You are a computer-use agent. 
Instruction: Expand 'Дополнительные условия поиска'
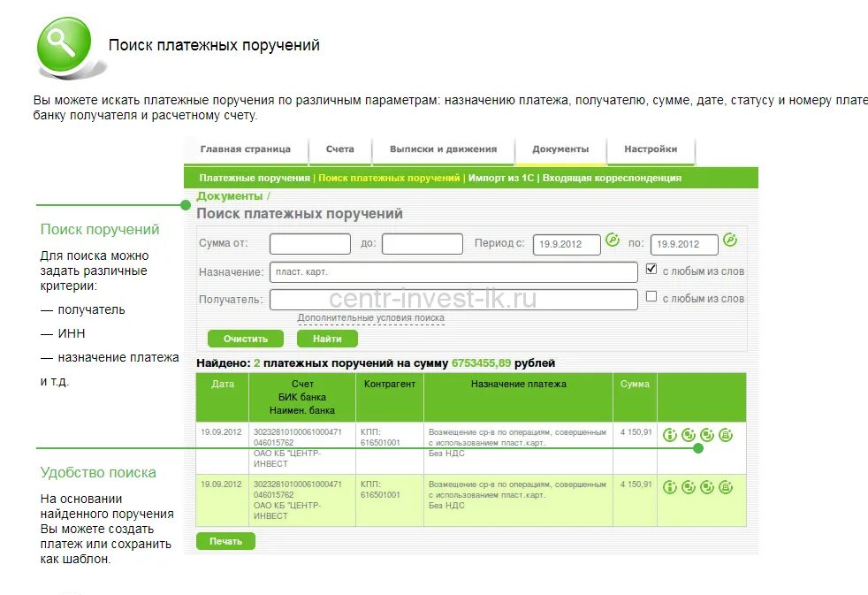pyautogui.click(x=371, y=317)
